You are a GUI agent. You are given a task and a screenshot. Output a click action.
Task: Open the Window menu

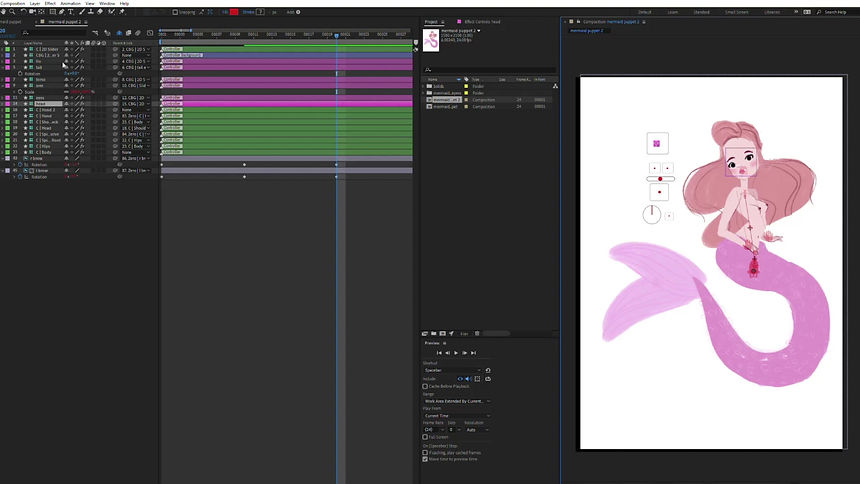click(107, 3)
